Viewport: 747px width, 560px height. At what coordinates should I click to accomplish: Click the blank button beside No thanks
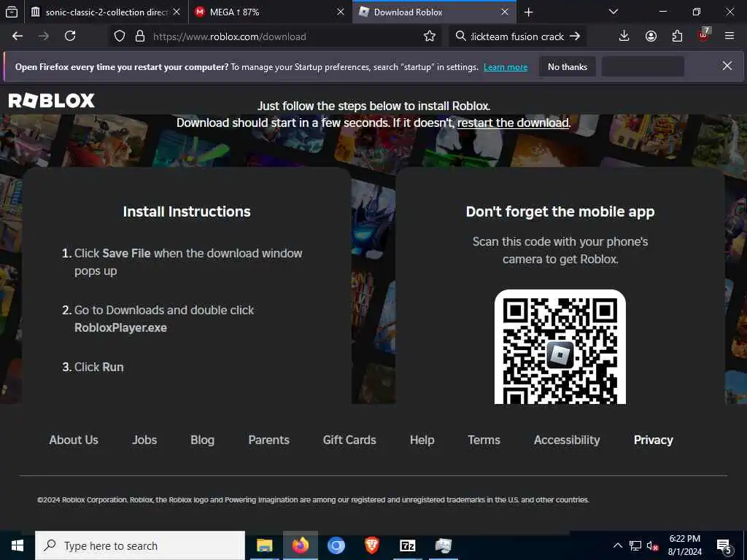(643, 66)
